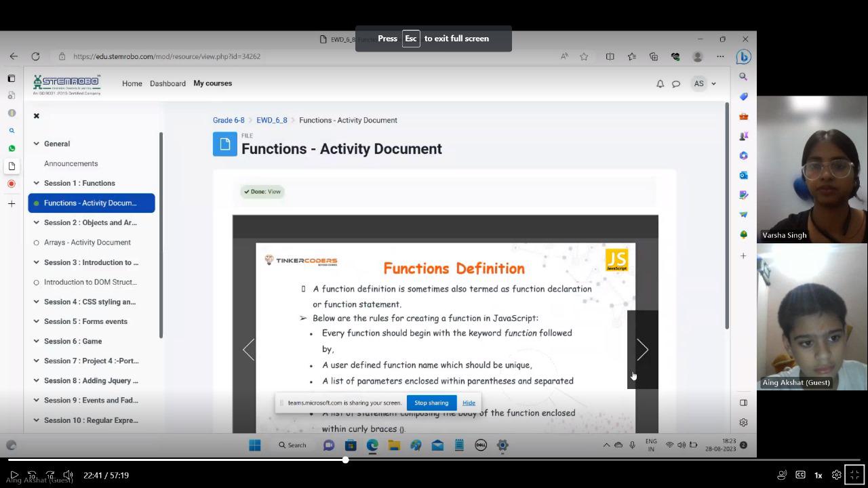Show hidden system tray icons chevron
Image resolution: width=868 pixels, height=488 pixels.
(606, 445)
